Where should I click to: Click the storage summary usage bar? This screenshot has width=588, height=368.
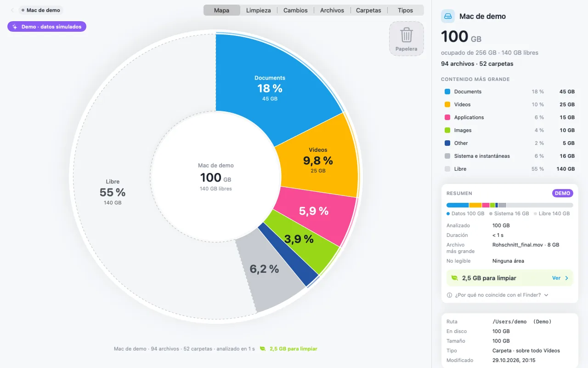point(509,205)
